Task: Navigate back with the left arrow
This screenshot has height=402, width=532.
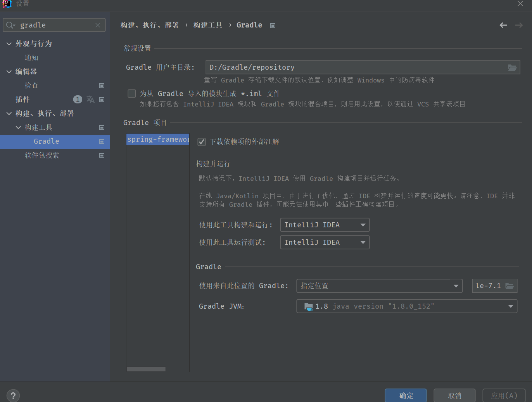Action: (x=503, y=25)
